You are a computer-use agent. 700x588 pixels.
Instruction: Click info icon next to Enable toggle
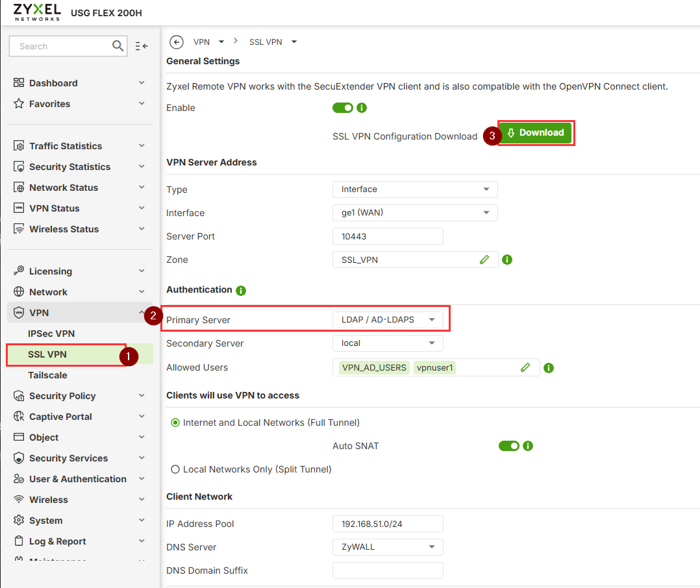[362, 108]
